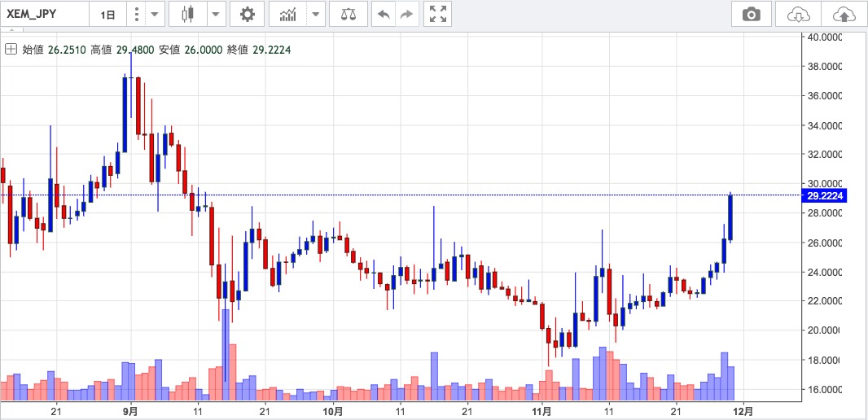The height and width of the screenshot is (420, 868).
Task: Click the 9月 time axis label
Action: (130, 411)
